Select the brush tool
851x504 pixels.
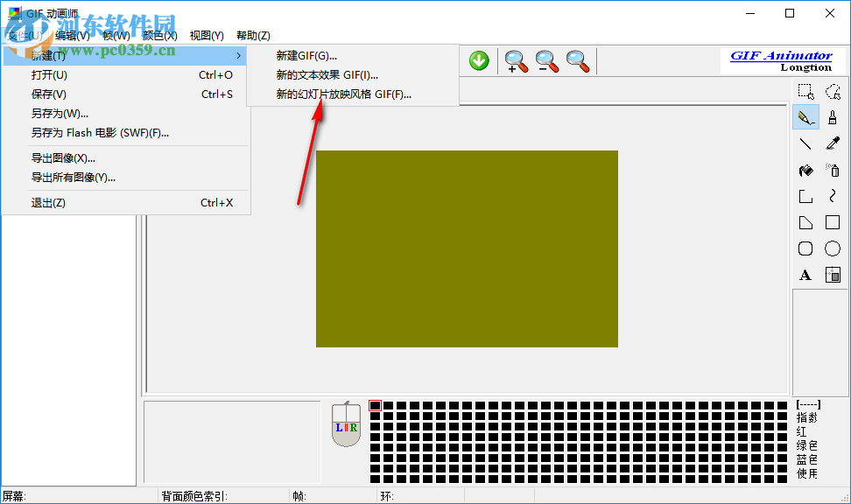tap(833, 116)
